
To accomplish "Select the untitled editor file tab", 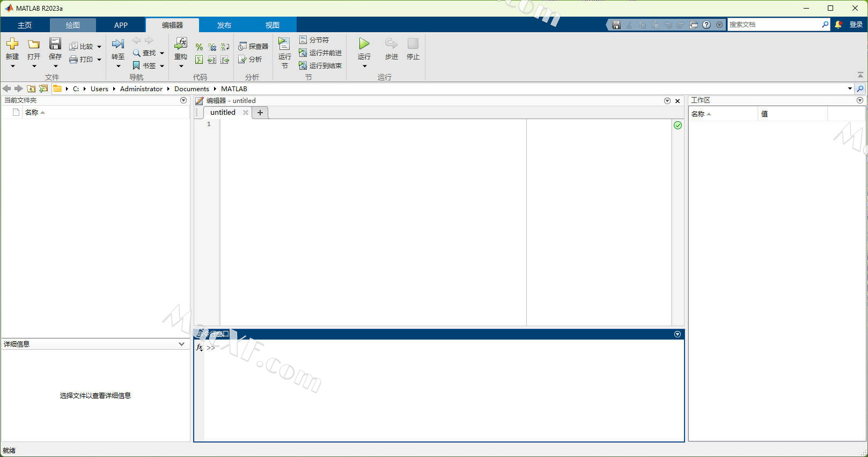I will coord(223,112).
